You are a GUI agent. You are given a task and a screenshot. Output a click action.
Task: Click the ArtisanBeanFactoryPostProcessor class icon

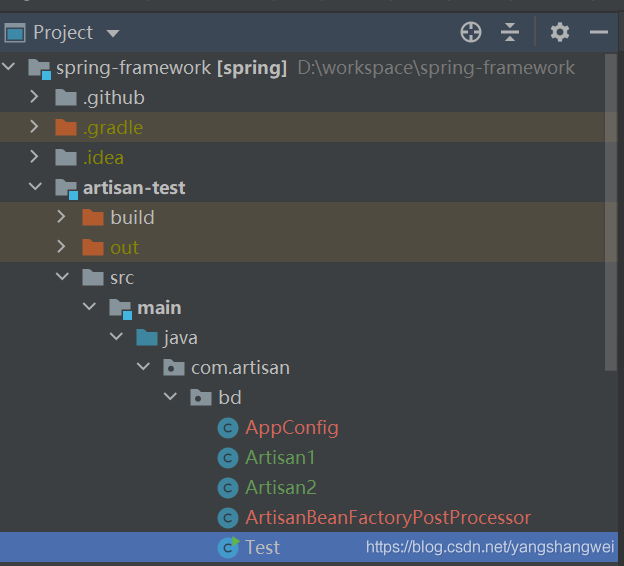[229, 518]
